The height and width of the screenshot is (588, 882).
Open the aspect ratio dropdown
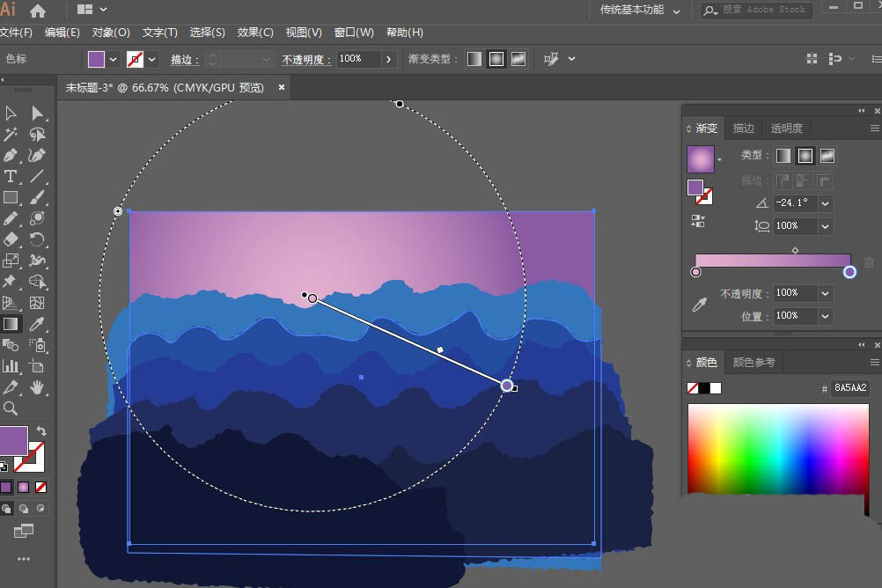click(825, 226)
